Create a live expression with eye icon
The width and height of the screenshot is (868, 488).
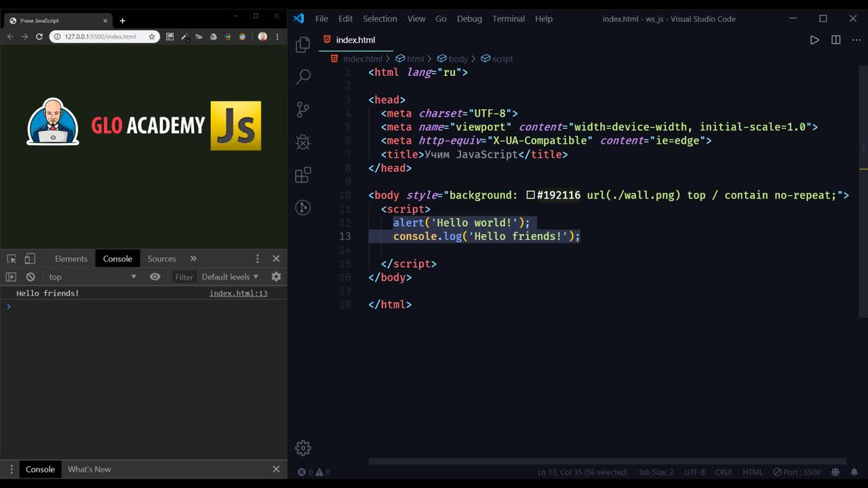pyautogui.click(x=155, y=277)
